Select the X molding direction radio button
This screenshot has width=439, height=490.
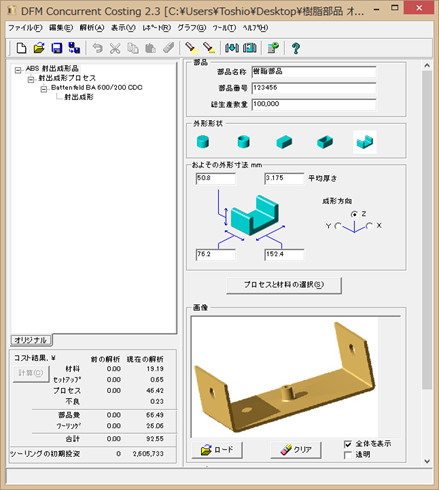[x=369, y=226]
